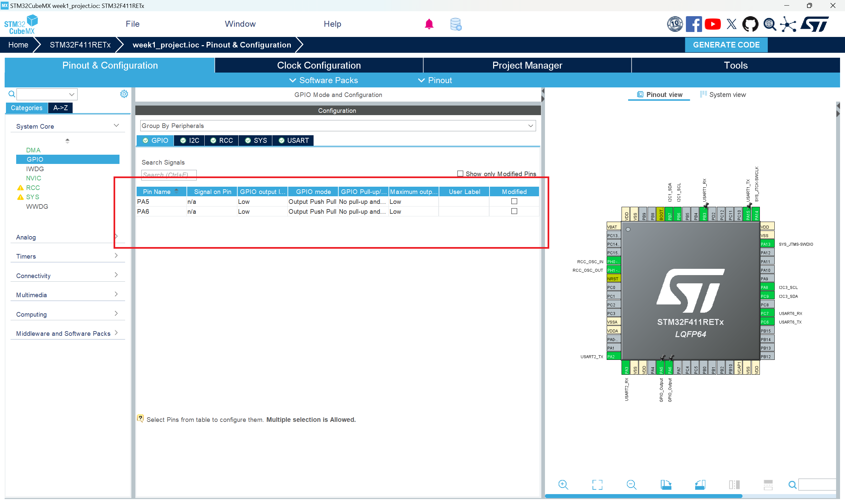Screen dimensions: 845x504
Task: Click the zoom in pinout icon
Action: pos(563,485)
